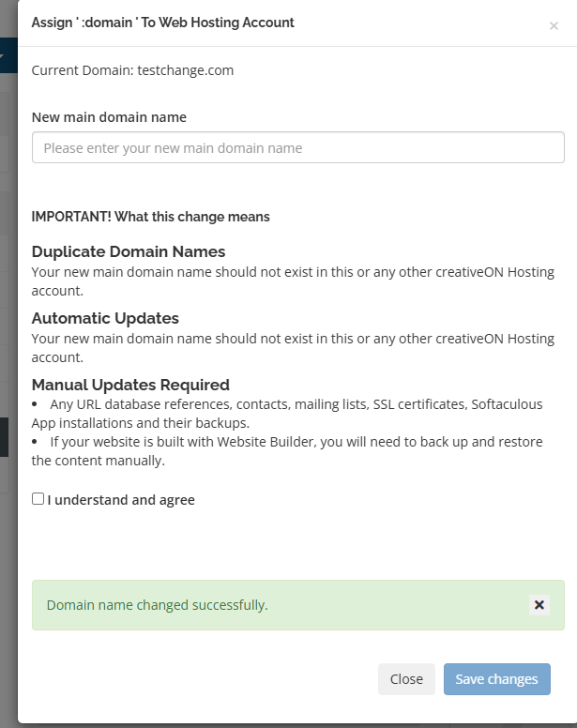Click the blue Save changes button
Screen dimensions: 577x728
pyautogui.click(x=496, y=679)
